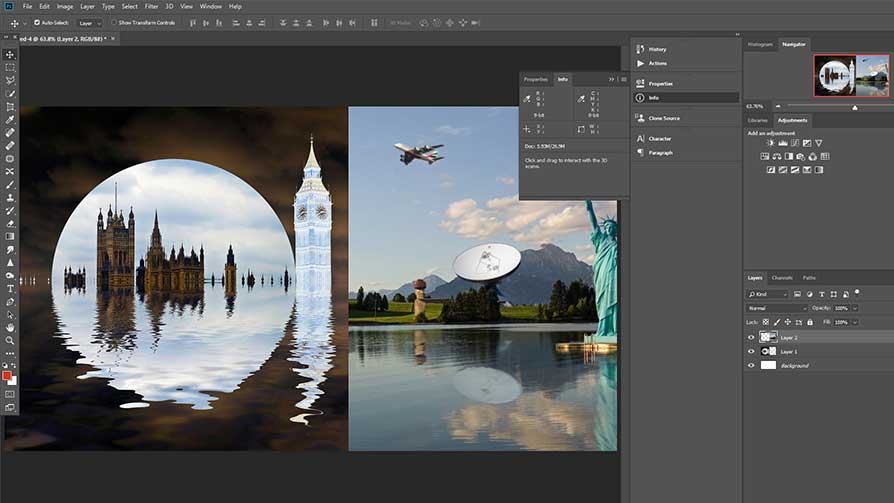Hide Layer 1 visibility eye
The image size is (894, 503).
[751, 351]
